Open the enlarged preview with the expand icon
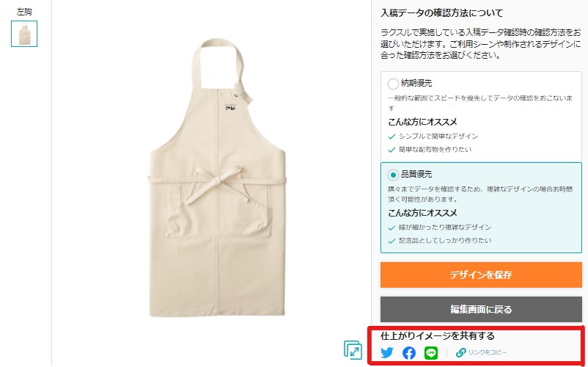588x367 pixels. tap(353, 349)
